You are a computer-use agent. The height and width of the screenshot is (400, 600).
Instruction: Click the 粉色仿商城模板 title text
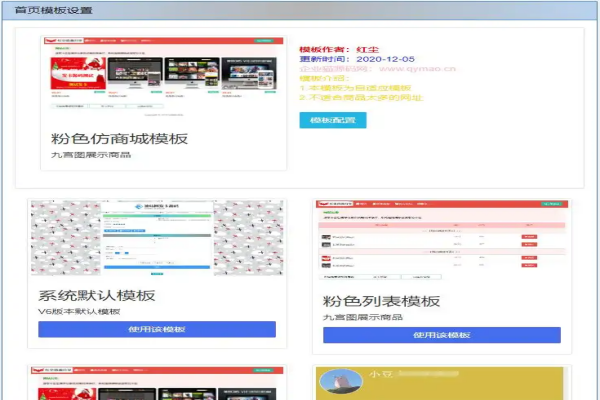[x=120, y=138]
